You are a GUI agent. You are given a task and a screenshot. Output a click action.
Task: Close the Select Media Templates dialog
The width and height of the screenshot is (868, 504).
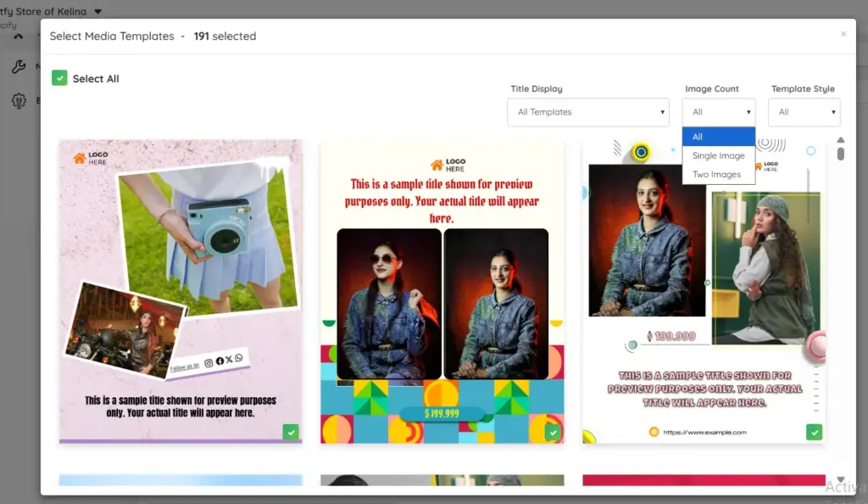(x=843, y=34)
